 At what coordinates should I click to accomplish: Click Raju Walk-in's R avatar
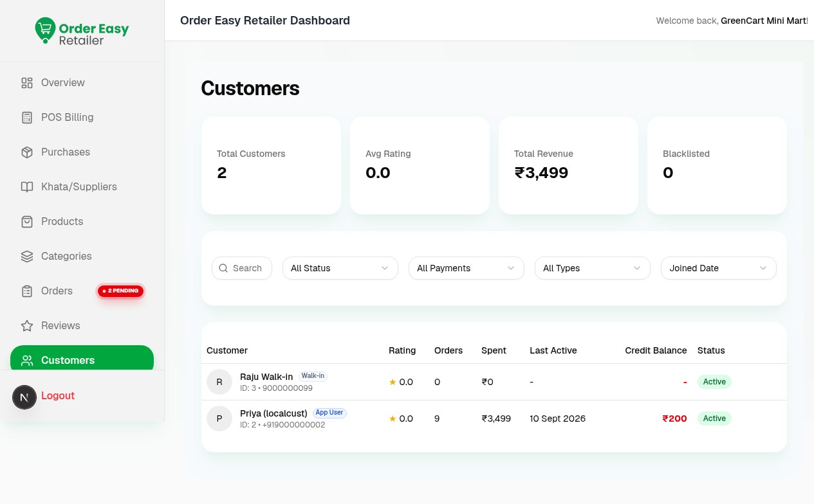219,382
